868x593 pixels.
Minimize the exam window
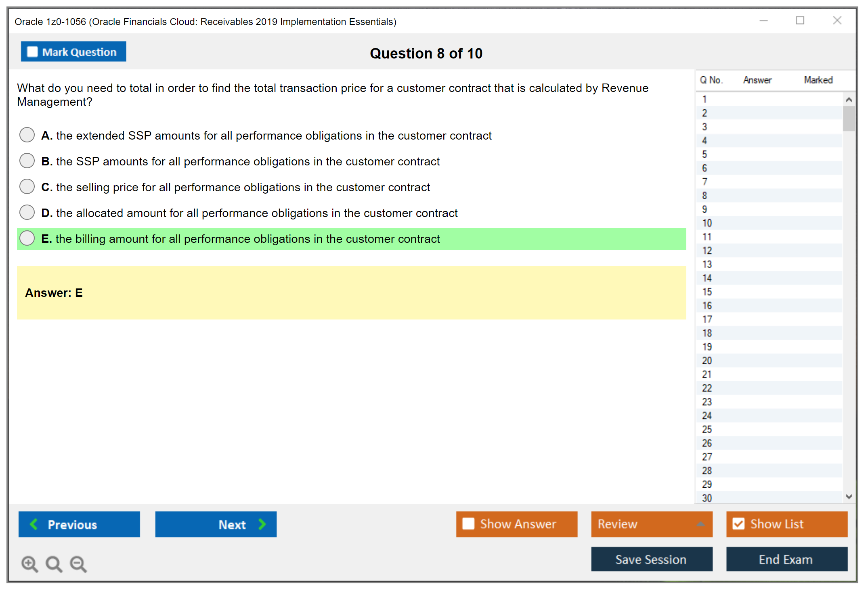click(763, 21)
